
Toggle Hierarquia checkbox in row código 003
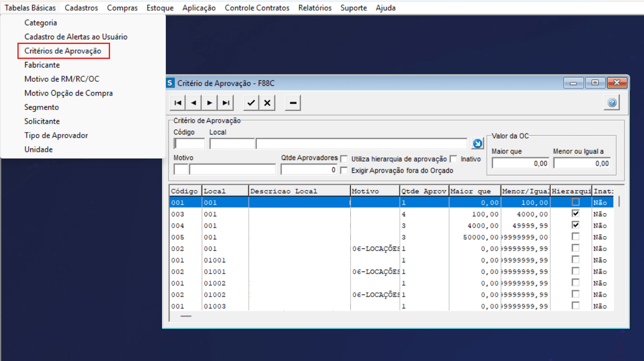tap(576, 214)
